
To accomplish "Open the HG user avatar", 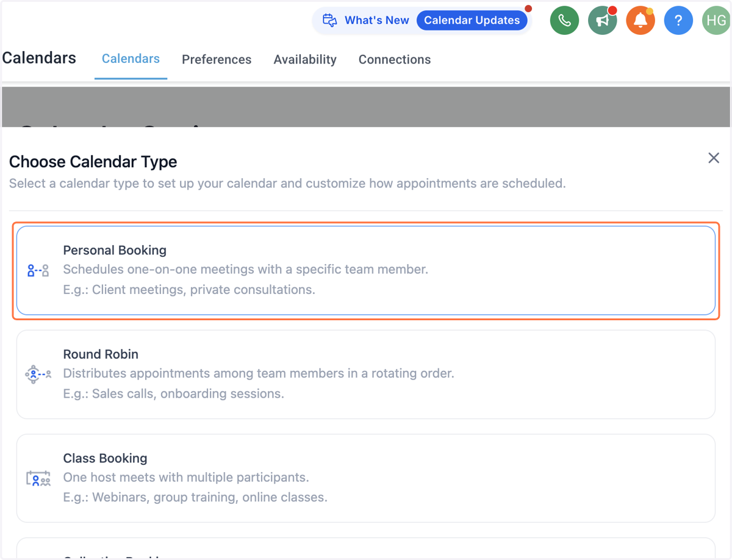I will (716, 21).
